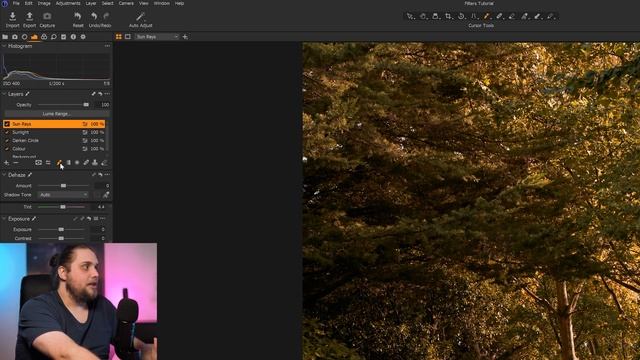Open the Sun Rays layer selector dropdown
Image resolution: width=640 pixels, height=360 pixels.
tap(157, 37)
